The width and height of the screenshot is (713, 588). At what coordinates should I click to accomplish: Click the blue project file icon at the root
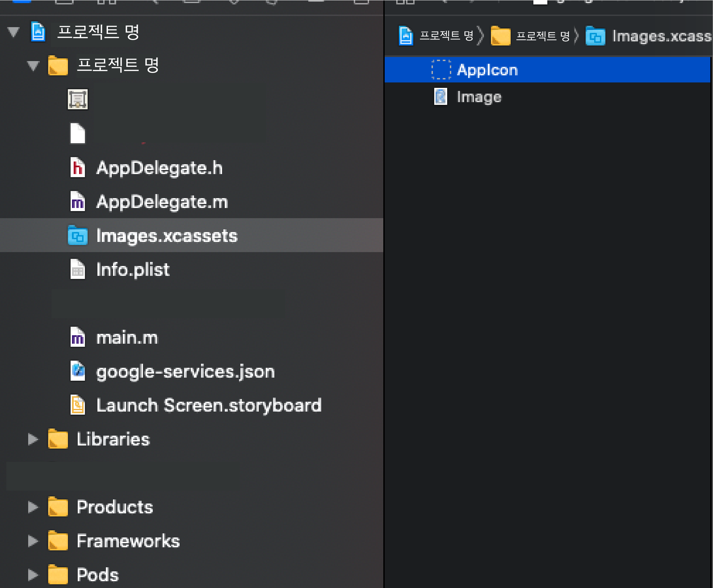(38, 32)
